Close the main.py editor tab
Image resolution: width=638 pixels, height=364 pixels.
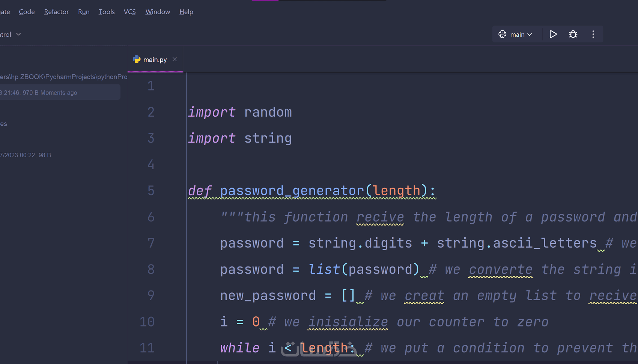[x=175, y=59]
